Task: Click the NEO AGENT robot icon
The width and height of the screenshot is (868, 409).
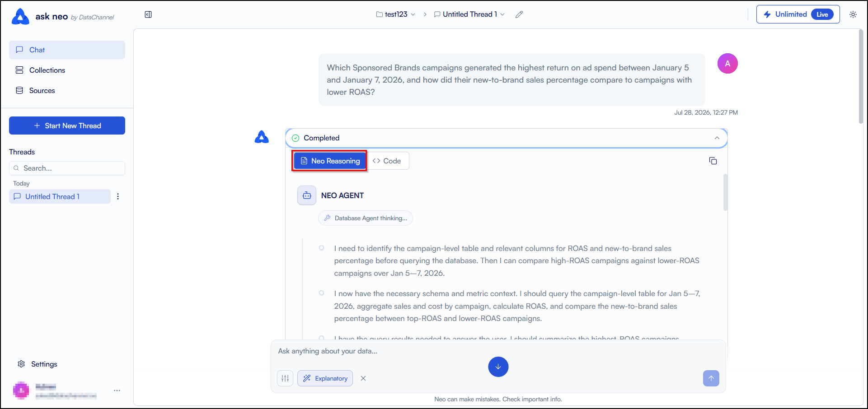Action: coord(307,195)
